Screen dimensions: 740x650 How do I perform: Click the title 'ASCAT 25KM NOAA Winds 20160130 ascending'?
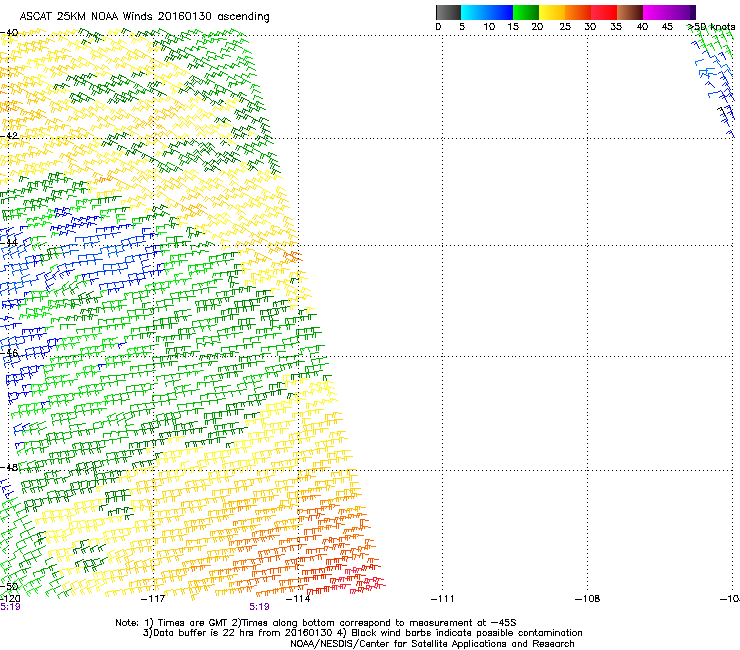144,17
